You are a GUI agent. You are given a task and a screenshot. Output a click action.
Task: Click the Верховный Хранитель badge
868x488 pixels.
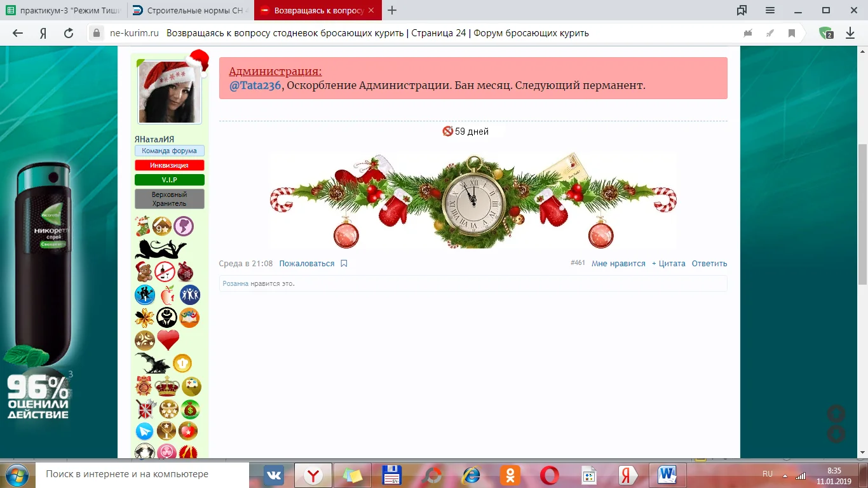(x=170, y=199)
